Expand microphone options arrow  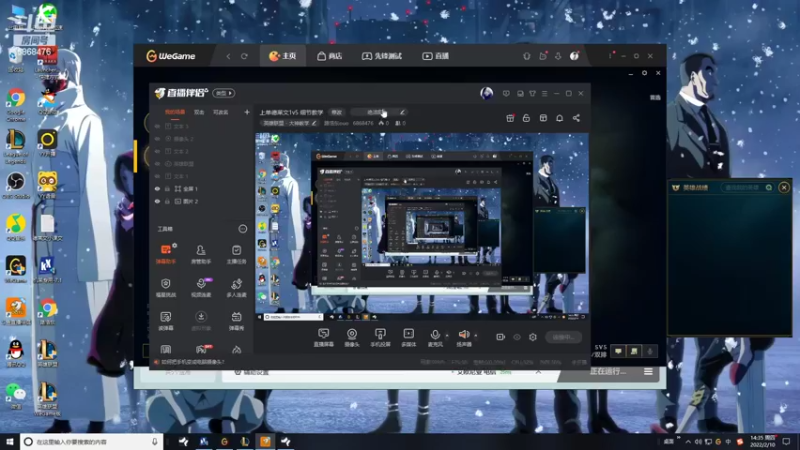point(447,335)
